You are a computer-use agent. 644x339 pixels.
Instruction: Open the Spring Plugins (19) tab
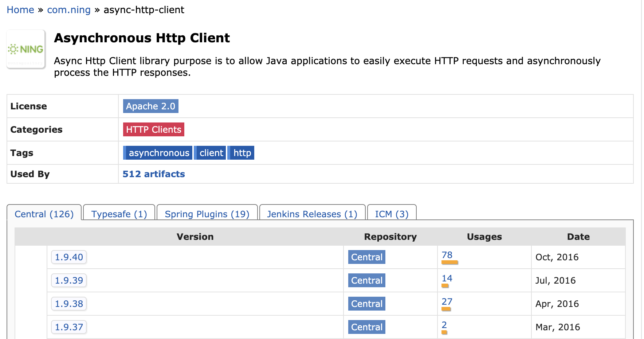[207, 214]
